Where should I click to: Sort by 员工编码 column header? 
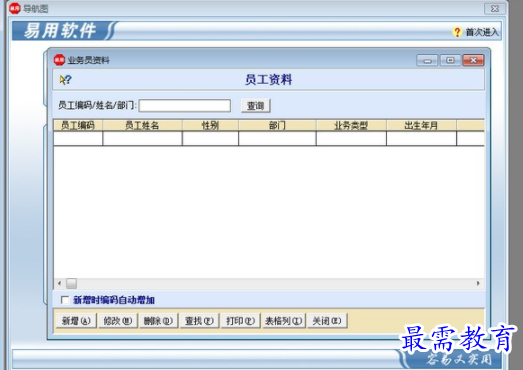click(78, 125)
